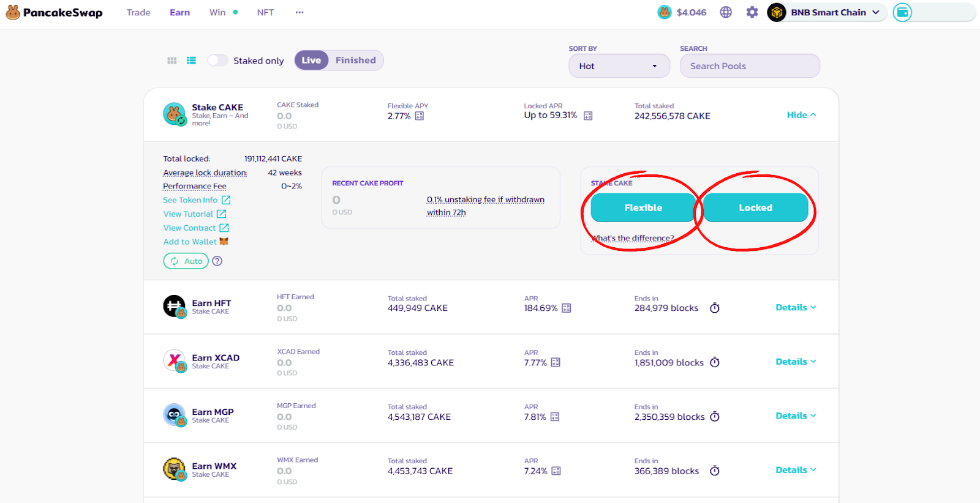
Task: Click the Stake CAKE pool token icon
Action: click(x=175, y=114)
